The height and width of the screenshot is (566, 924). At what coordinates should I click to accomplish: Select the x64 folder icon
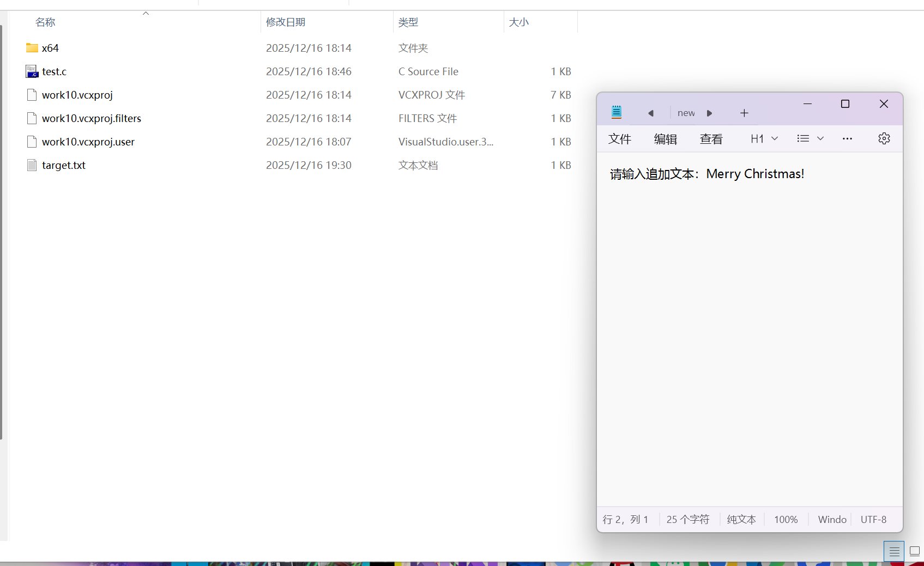(x=32, y=48)
